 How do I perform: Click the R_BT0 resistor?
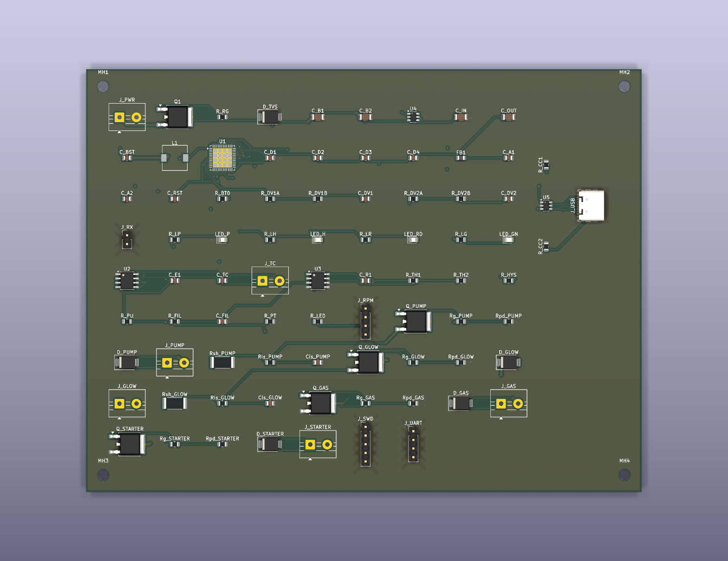(x=222, y=199)
